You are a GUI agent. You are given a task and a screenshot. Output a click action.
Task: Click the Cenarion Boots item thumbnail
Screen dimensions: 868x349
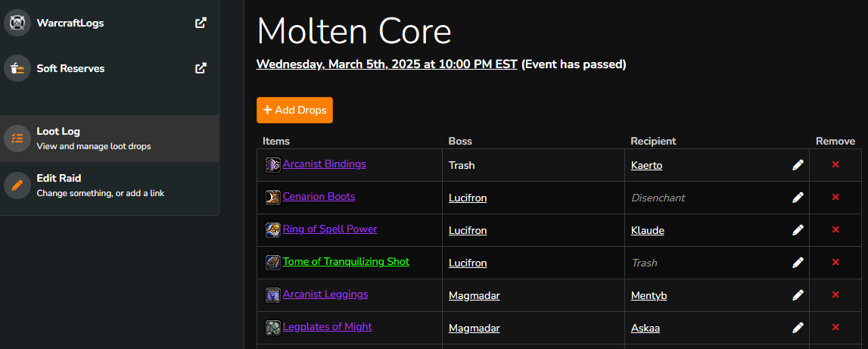(273, 198)
